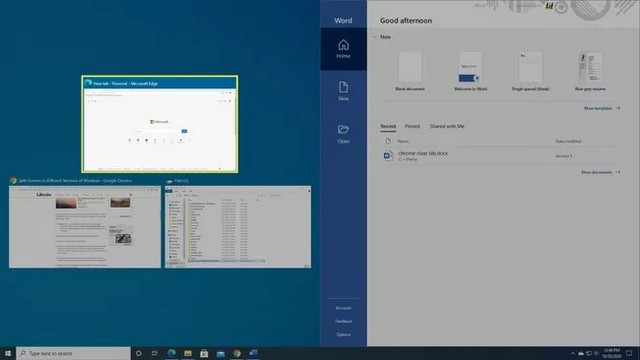The image size is (640, 360).
Task: Select the Microsoft Edge window thumbnail
Action: click(x=160, y=124)
